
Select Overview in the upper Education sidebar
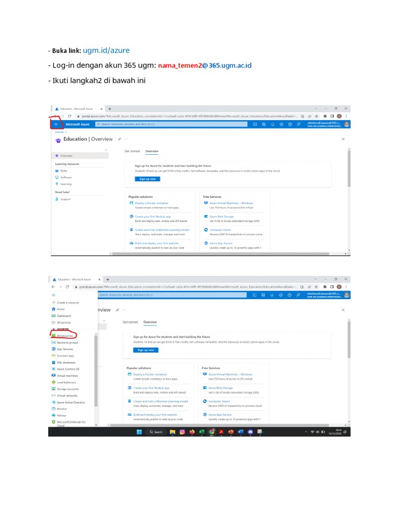coord(81,156)
